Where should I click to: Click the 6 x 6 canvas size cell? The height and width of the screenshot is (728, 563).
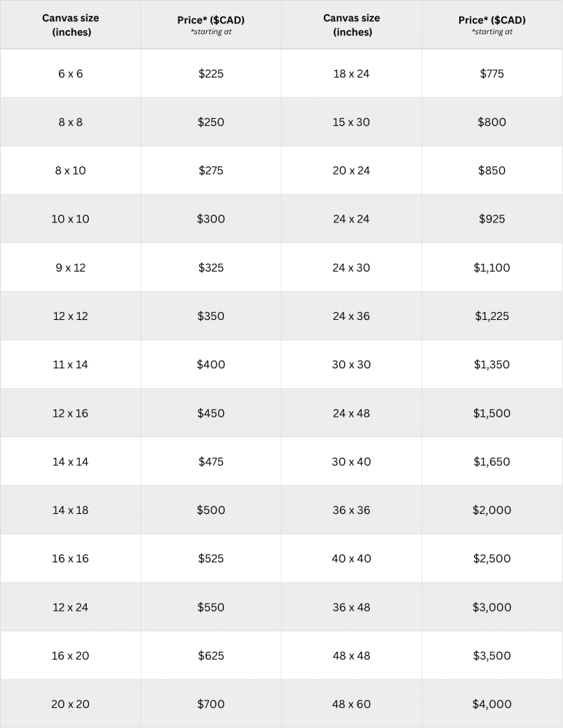pos(70,74)
